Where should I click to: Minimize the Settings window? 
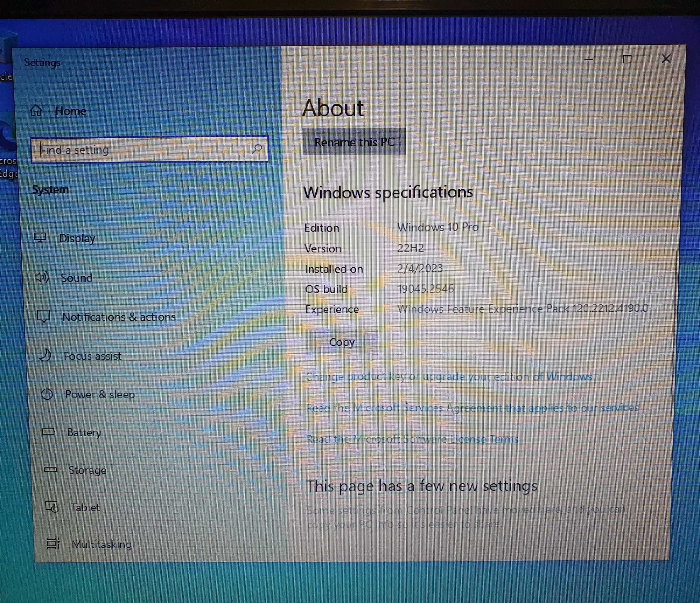coord(589,60)
